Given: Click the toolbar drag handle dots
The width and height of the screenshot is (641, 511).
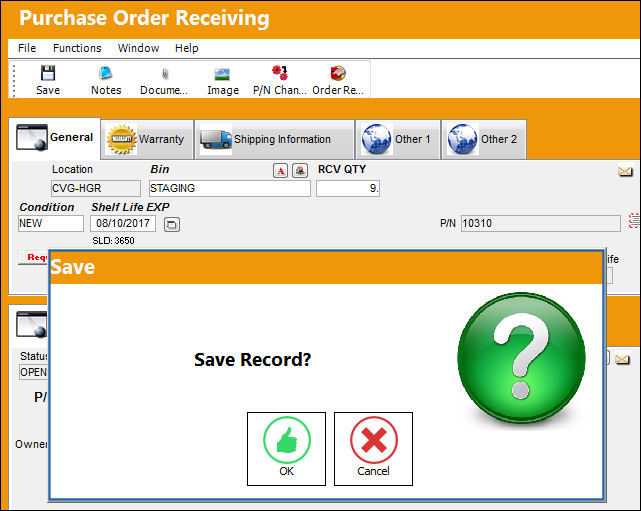Looking at the screenshot, I should 14,81.
